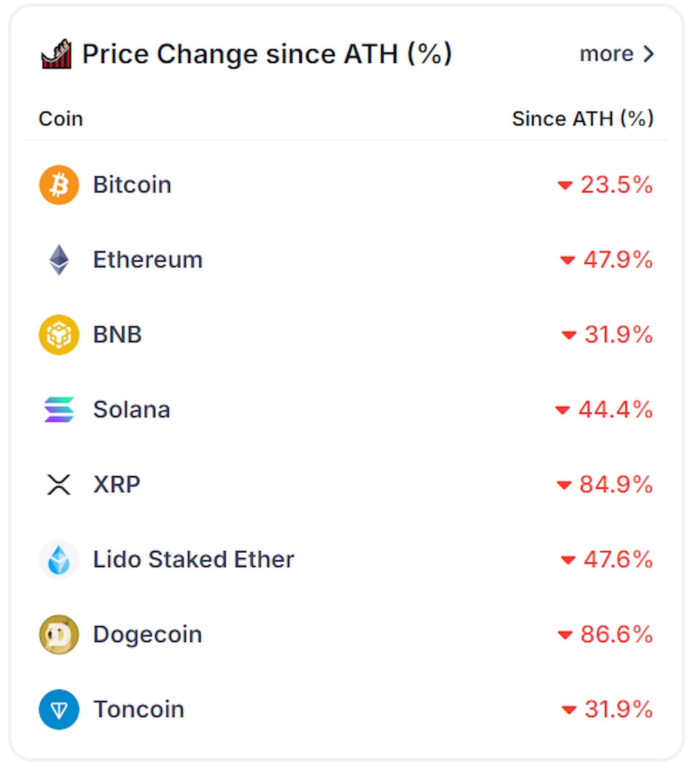Open the Bitcoin coin name link
This screenshot has height=772, width=700.
(132, 185)
